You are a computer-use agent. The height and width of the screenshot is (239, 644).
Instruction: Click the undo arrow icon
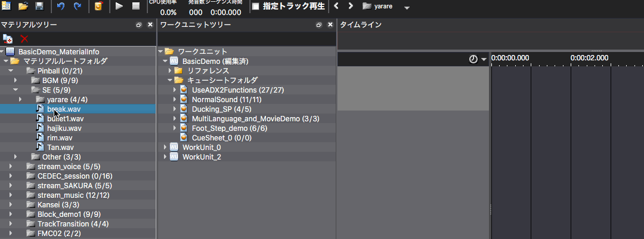coord(61,7)
